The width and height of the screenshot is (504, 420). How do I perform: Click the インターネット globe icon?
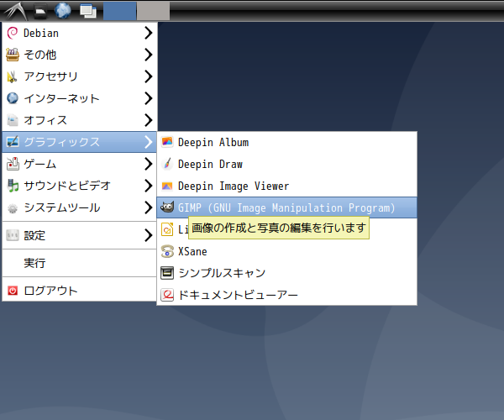(13, 98)
